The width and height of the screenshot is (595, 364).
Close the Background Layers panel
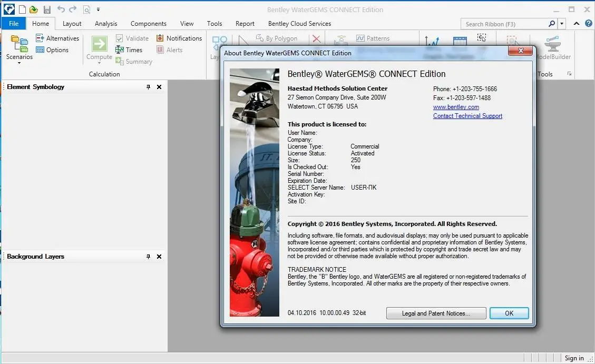pos(159,257)
